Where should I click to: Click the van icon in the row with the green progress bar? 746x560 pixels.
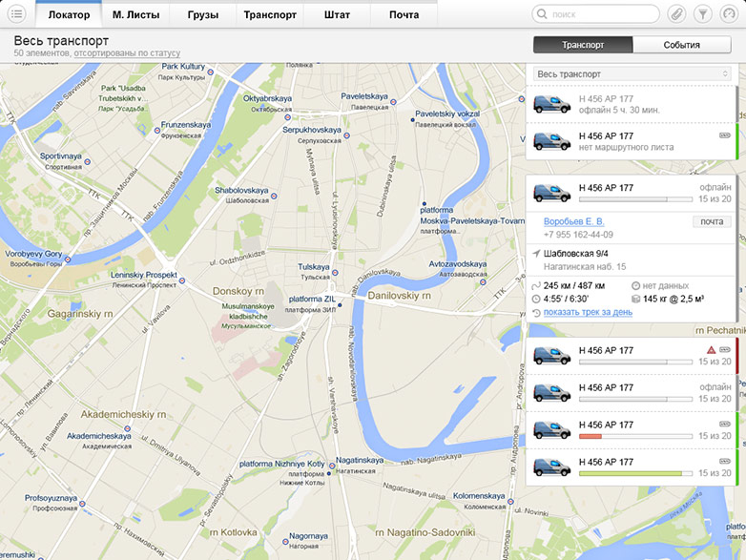(x=552, y=467)
